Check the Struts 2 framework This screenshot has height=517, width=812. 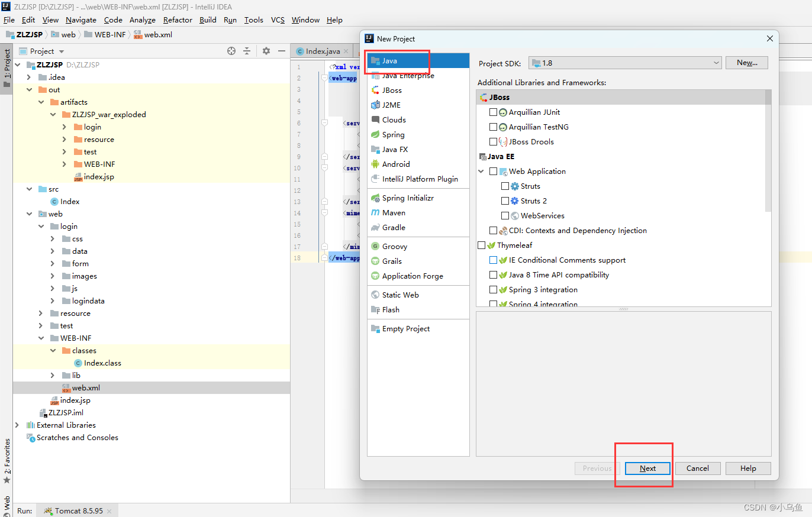[x=505, y=201]
